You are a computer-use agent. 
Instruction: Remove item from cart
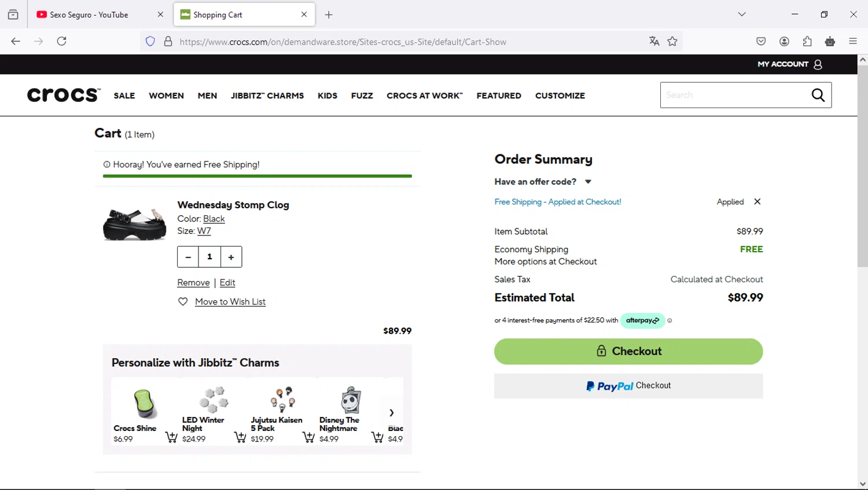pyautogui.click(x=193, y=282)
